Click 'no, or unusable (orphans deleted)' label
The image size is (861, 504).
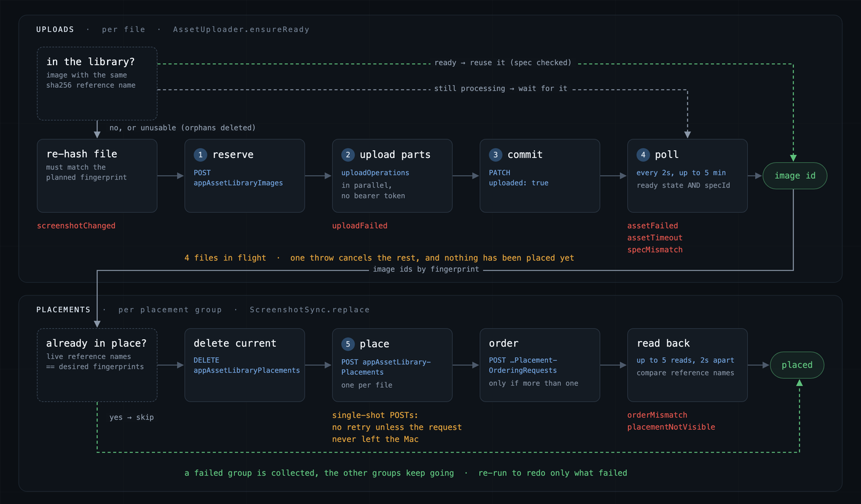point(183,128)
